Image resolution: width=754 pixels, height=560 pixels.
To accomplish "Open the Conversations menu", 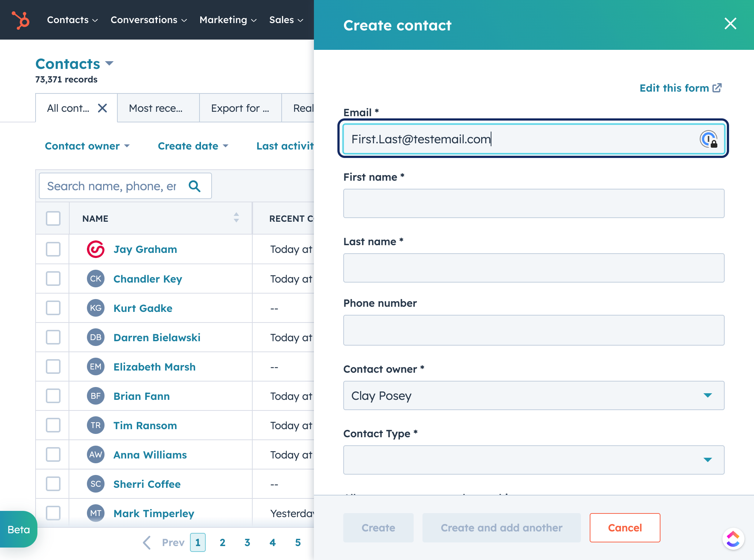I will (x=149, y=20).
